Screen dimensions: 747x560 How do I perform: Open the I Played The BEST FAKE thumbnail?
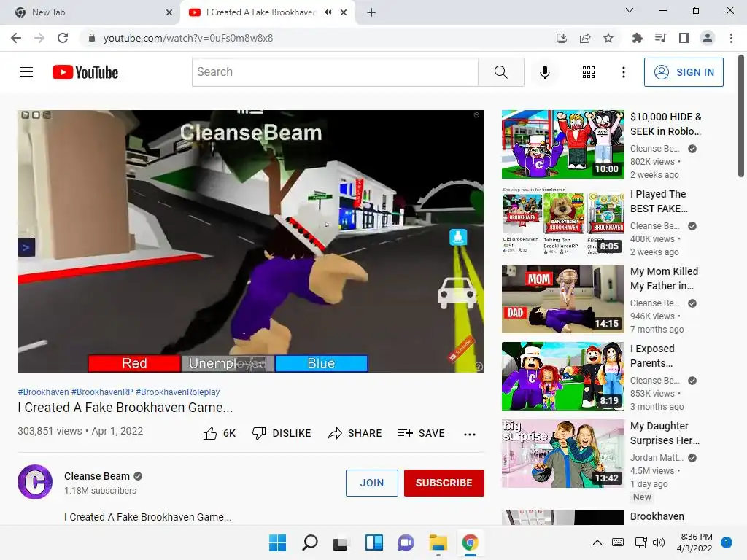[x=562, y=222]
